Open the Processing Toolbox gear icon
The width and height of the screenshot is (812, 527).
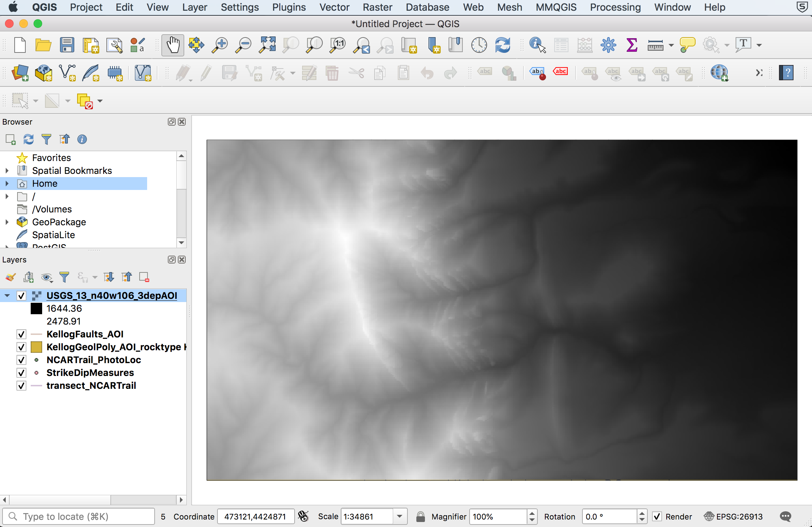tap(608, 45)
